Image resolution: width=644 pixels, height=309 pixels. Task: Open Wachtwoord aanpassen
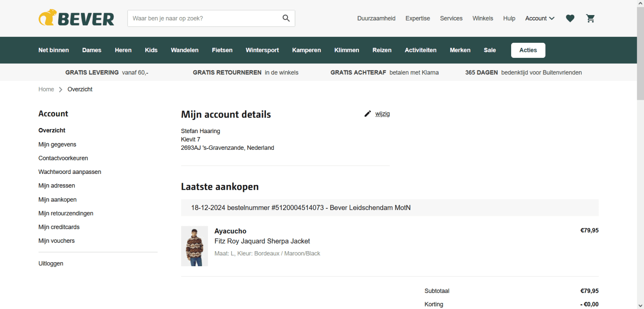[70, 172]
